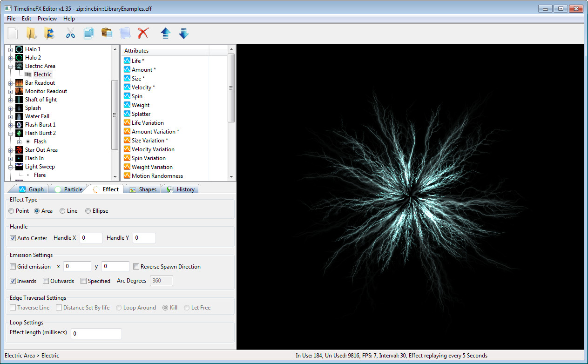Expand the Bar Readout tree node
Screen dimensions: 588x364
pyautogui.click(x=10, y=83)
